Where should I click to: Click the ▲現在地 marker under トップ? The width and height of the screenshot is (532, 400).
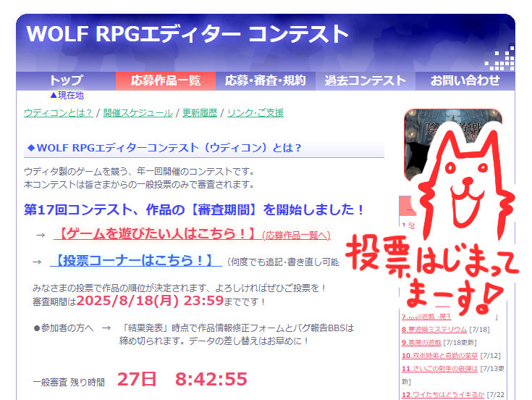coord(67,96)
